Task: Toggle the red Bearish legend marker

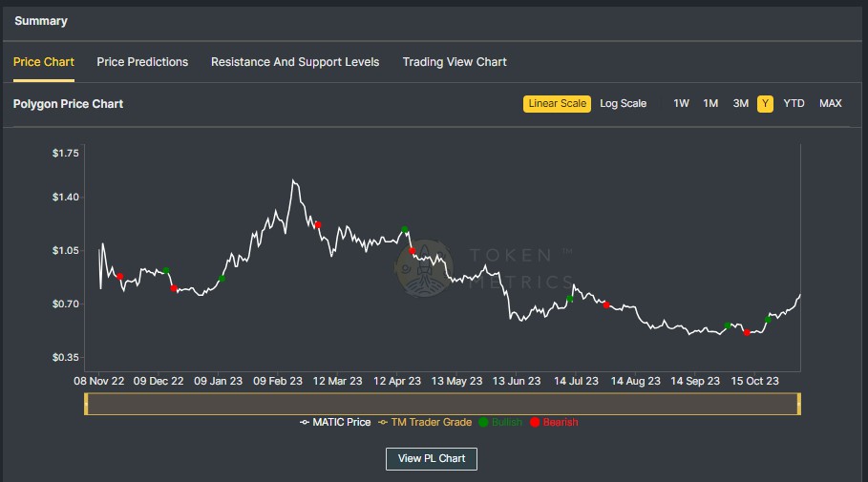Action: click(554, 422)
